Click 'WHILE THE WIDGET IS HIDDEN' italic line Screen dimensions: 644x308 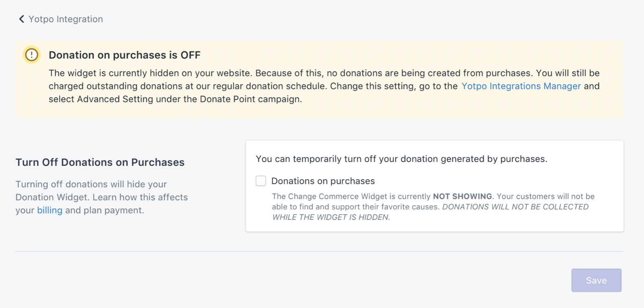tap(331, 217)
